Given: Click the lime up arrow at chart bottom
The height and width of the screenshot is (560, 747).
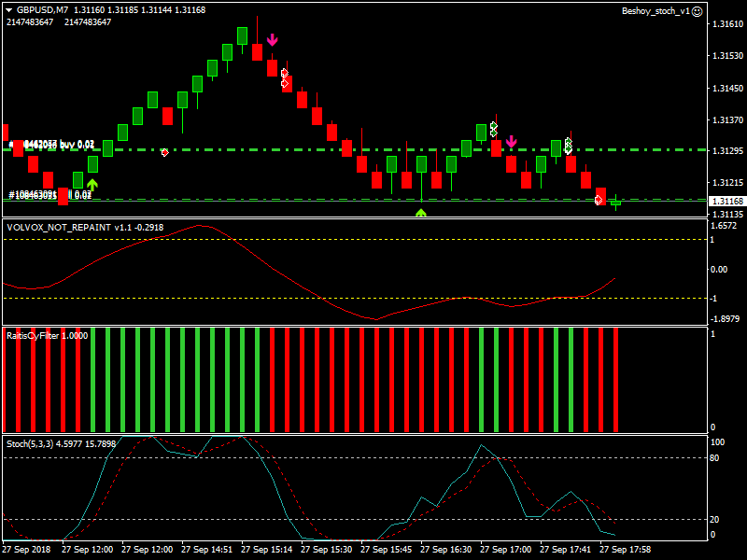Looking at the screenshot, I should point(421,213).
